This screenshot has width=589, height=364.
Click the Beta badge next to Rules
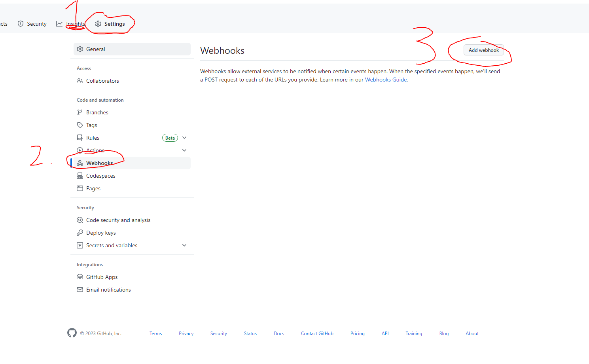click(x=170, y=138)
